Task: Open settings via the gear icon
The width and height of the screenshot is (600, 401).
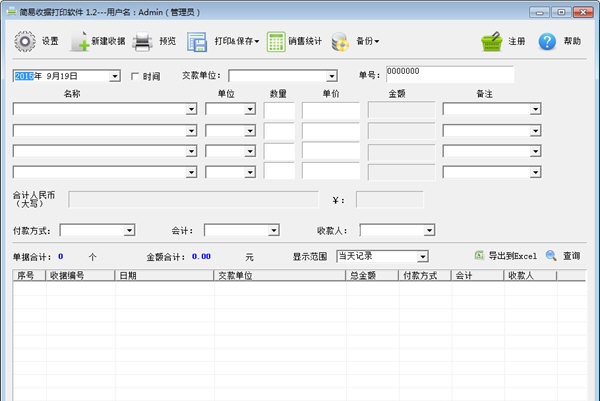Action: [x=24, y=42]
